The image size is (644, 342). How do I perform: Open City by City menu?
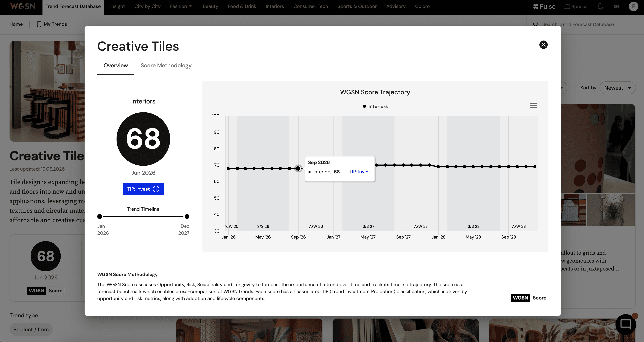pyautogui.click(x=147, y=7)
